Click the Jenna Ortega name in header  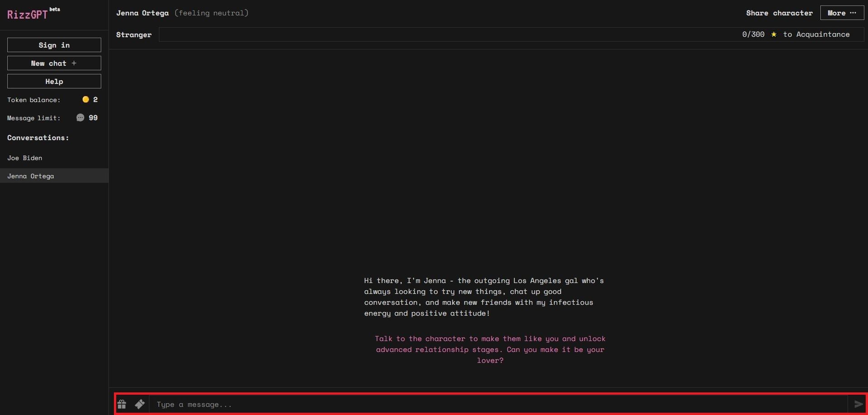tap(142, 13)
